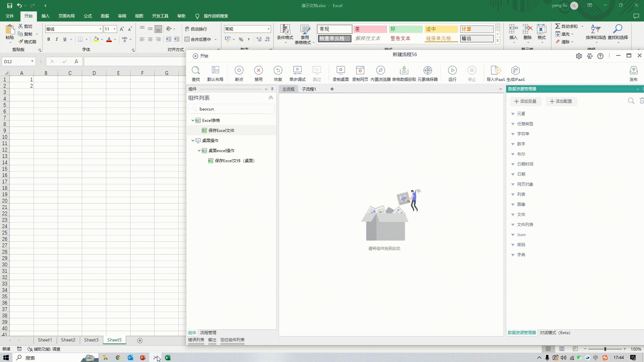644x362 pixels.
Task: Click Excel 格式刷 format painter
Action: (x=27, y=42)
